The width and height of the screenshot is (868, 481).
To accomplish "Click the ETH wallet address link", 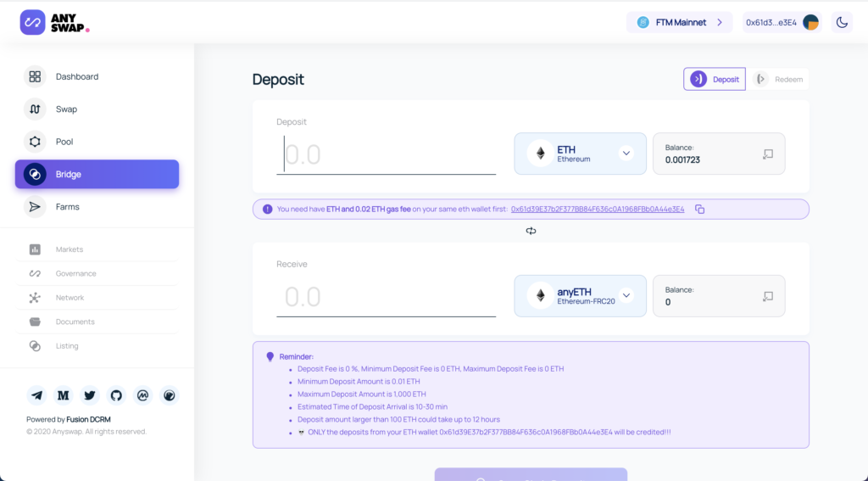I will coord(598,209).
